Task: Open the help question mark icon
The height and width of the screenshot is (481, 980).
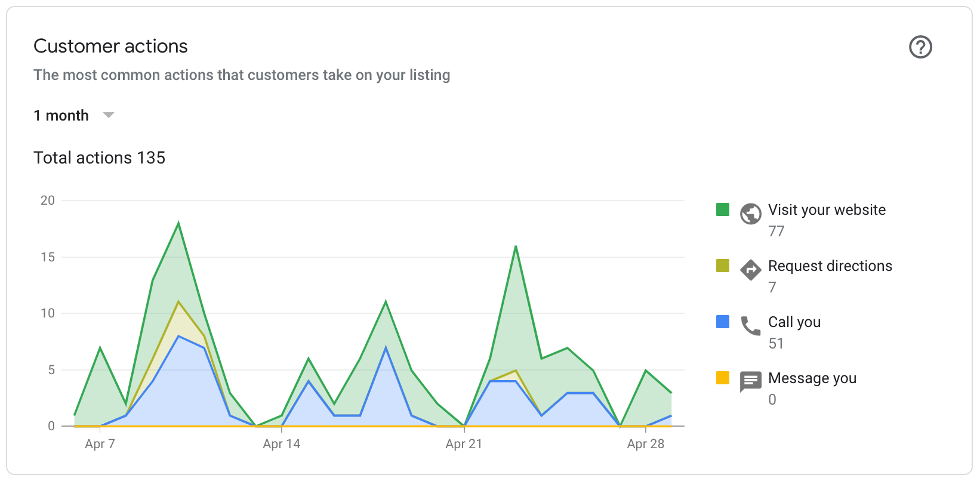Action: click(x=920, y=47)
